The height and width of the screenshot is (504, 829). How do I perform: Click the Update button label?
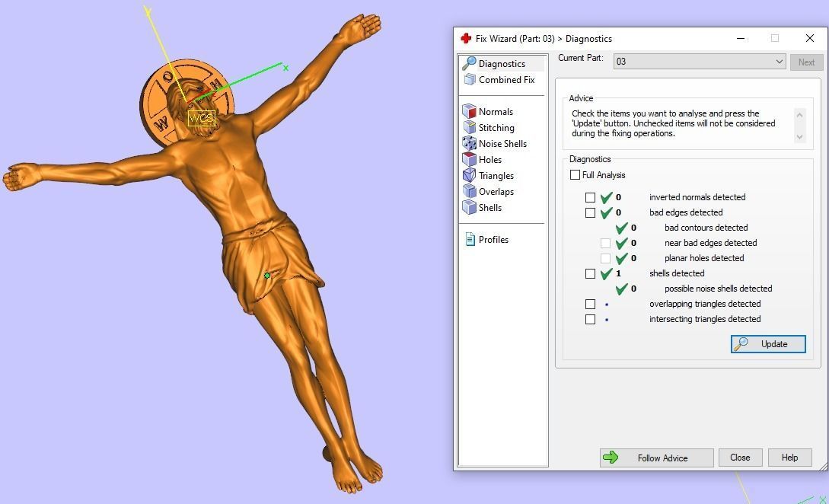774,344
